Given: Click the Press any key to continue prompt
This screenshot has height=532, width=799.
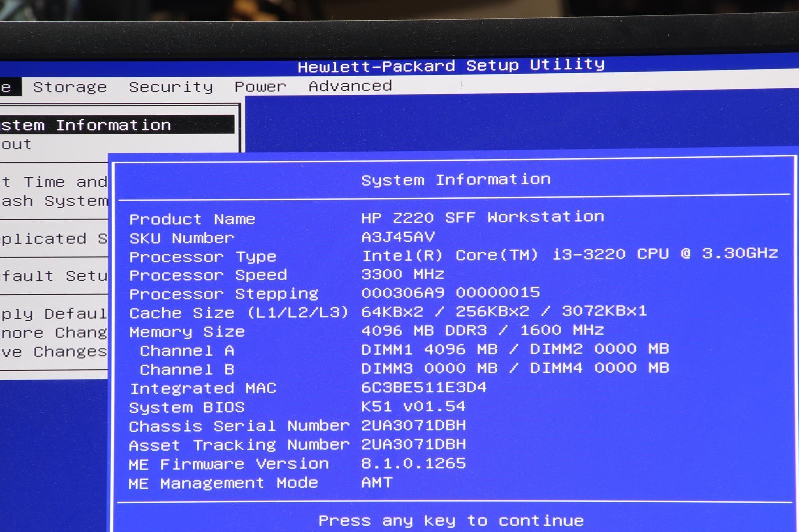Looking at the screenshot, I should point(451,521).
